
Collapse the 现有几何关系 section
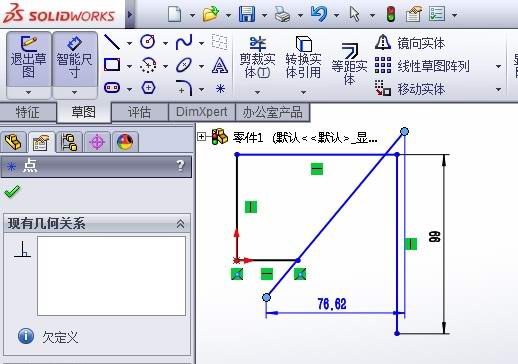point(180,224)
